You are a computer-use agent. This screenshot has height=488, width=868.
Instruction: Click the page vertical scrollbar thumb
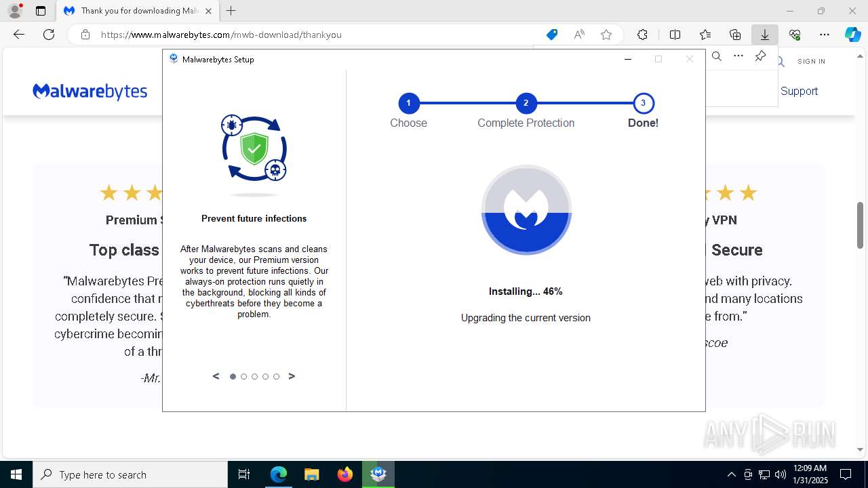pos(861,225)
